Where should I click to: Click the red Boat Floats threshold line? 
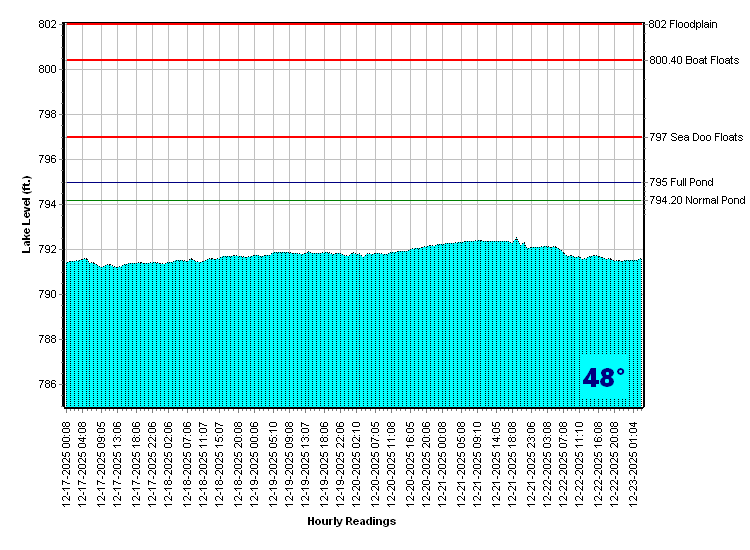[x=350, y=60]
